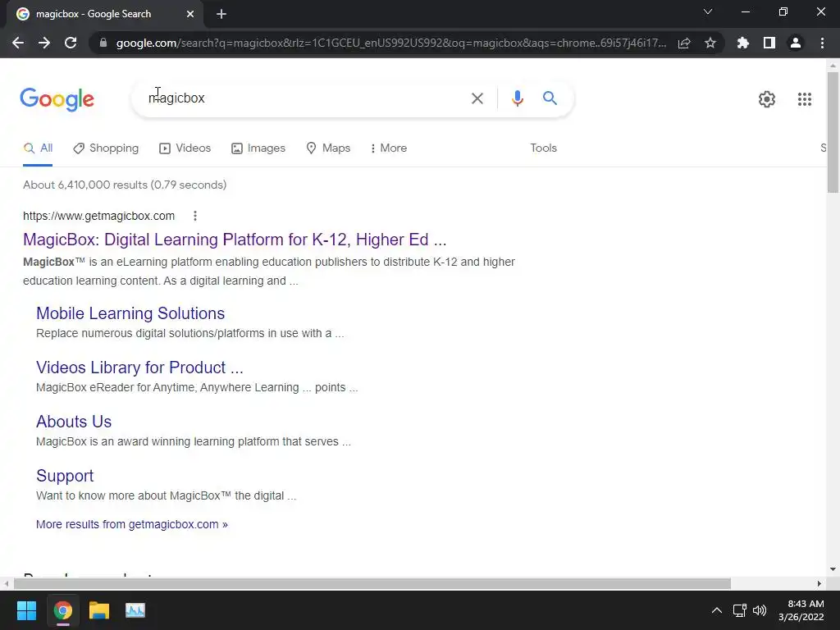Go back to the previous page

click(18, 43)
